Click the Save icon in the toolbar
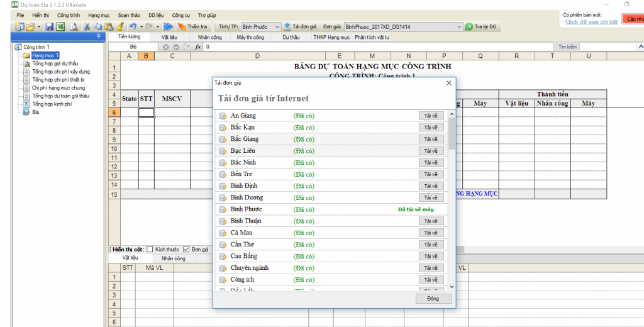 (x=49, y=27)
